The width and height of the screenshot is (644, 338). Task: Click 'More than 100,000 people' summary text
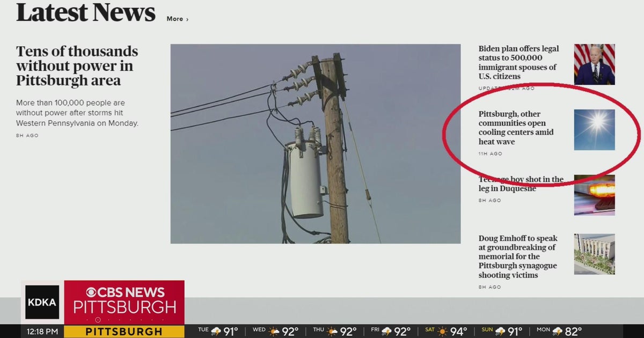[77, 113]
